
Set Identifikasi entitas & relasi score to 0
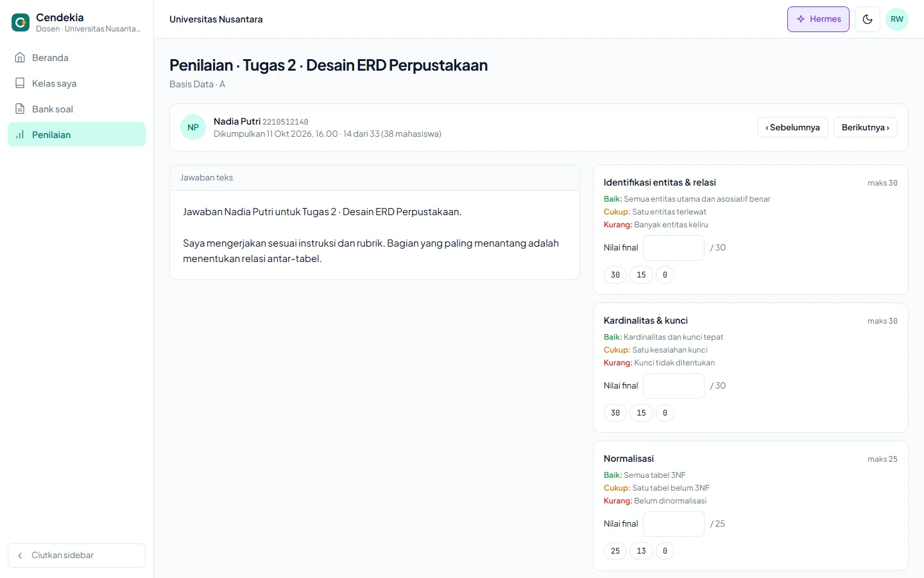pyautogui.click(x=665, y=275)
